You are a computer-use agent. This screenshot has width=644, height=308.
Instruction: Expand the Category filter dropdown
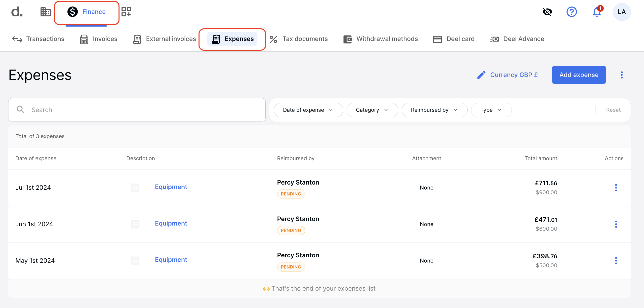[372, 110]
